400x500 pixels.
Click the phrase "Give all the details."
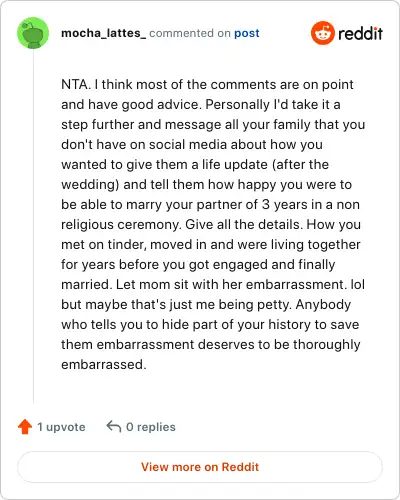pos(244,224)
